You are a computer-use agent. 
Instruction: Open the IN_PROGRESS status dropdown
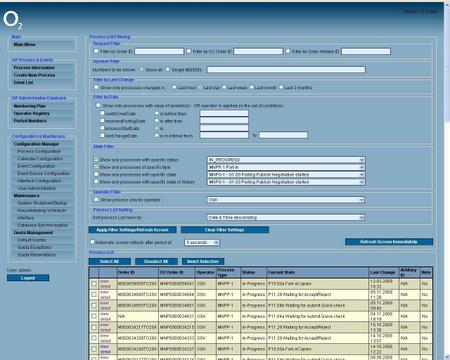(286, 160)
